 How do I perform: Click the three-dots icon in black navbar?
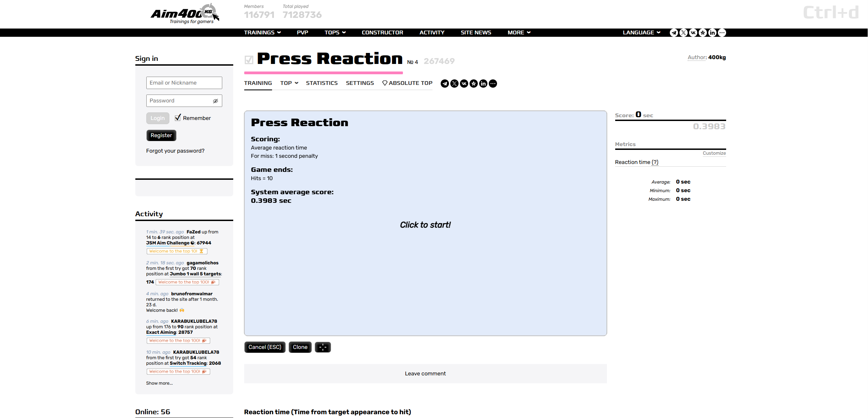(x=722, y=33)
